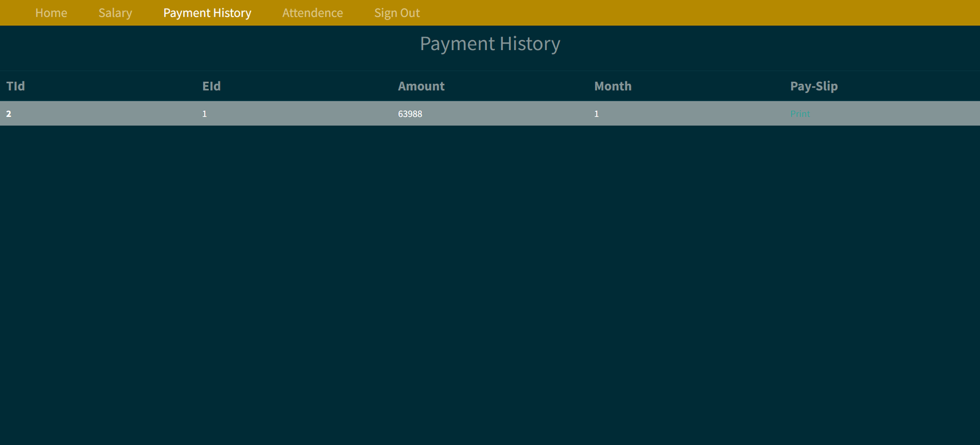Click the Month column header
980x445 pixels.
(612, 86)
